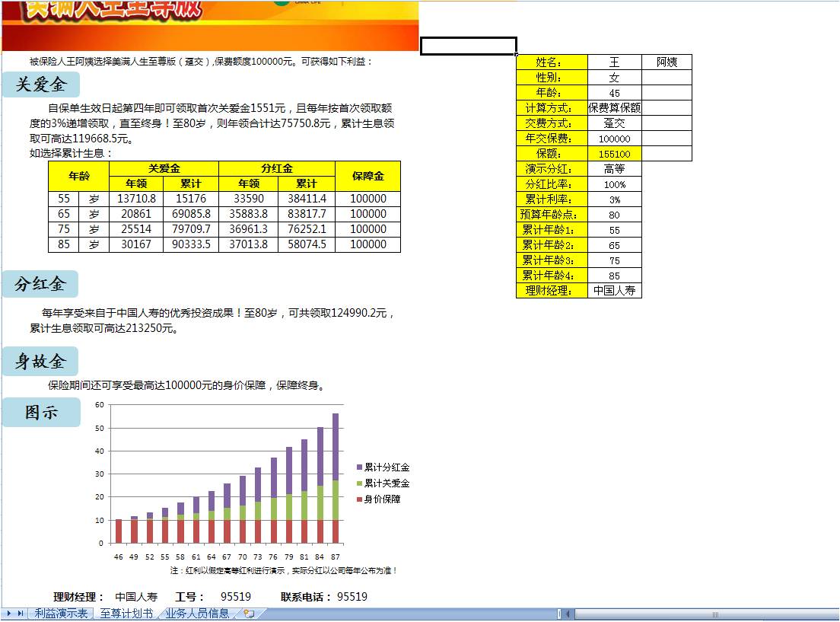Select the 性别 value cell 女

pyautogui.click(x=615, y=78)
